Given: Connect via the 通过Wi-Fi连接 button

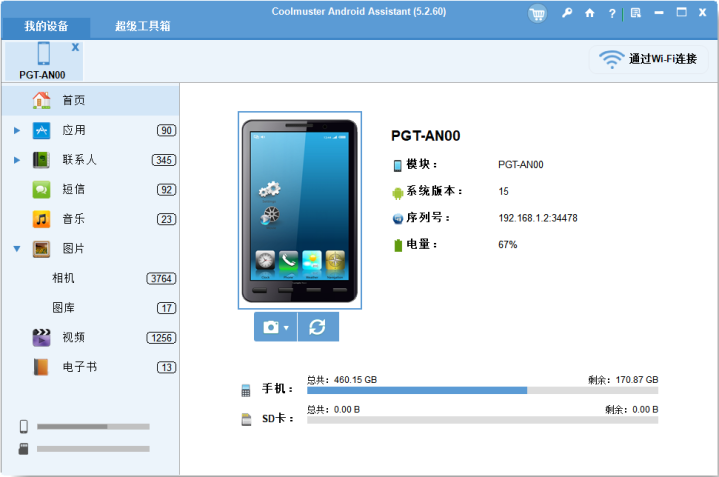Looking at the screenshot, I should click(649, 59).
